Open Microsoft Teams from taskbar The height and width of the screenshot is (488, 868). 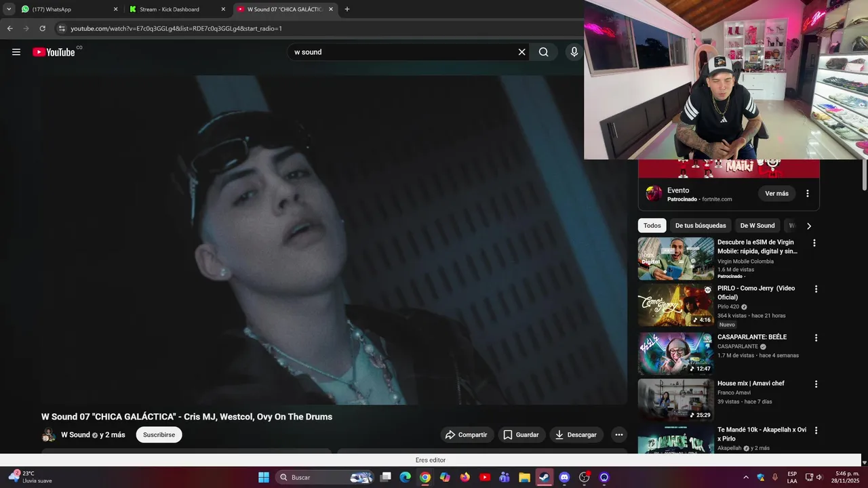(504, 477)
